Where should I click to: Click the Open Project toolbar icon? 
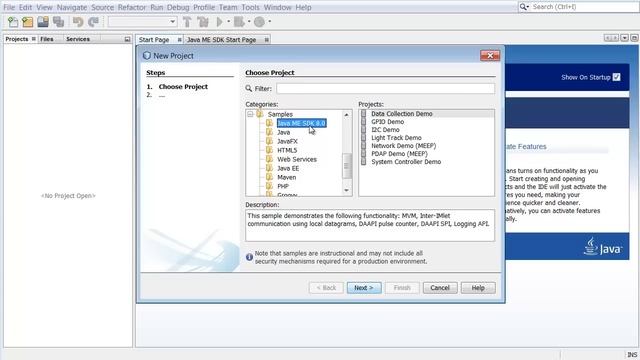coord(43,22)
